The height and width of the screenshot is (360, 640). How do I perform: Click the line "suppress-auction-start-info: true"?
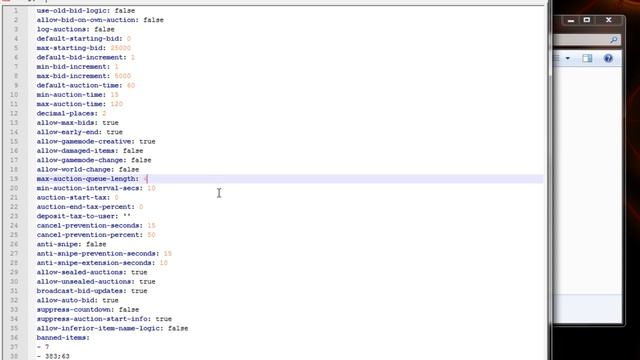(104, 319)
